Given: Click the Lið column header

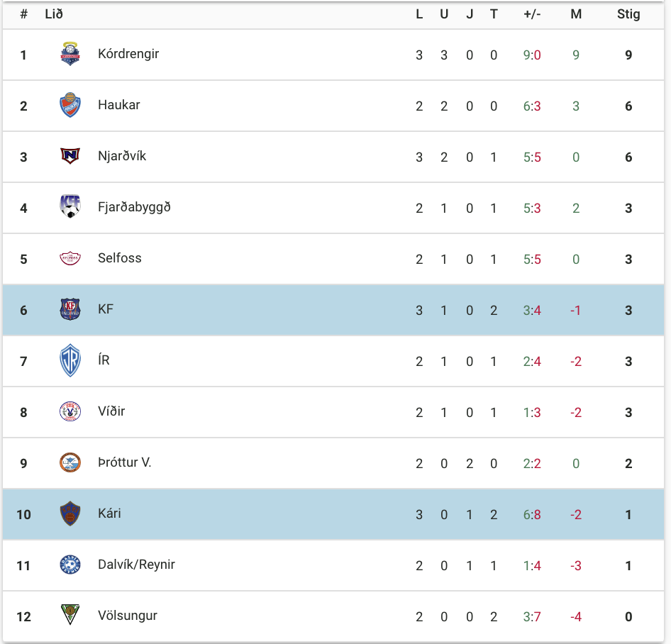Looking at the screenshot, I should coord(54,14).
